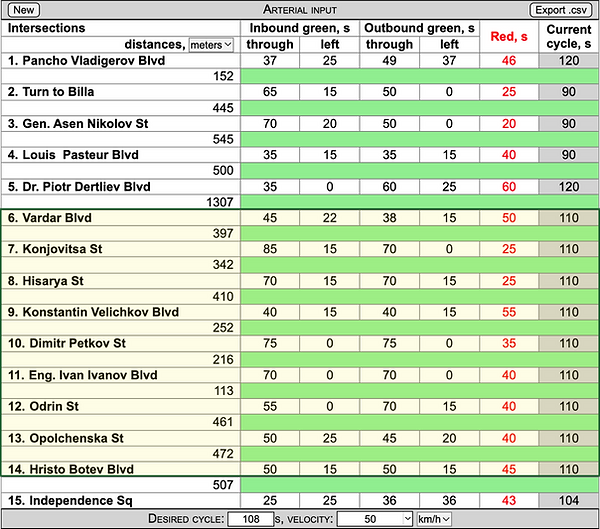
Task: Click distance value 397
Action: [223, 233]
